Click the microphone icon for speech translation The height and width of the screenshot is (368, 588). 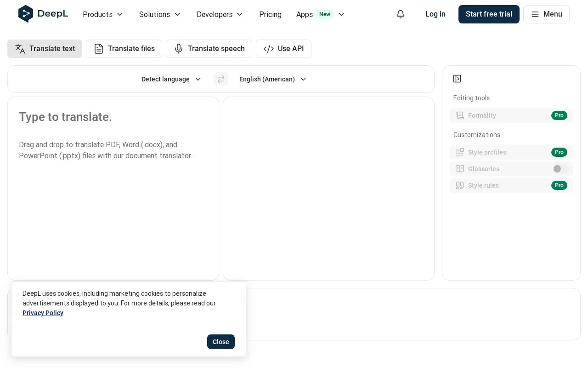[x=179, y=49]
